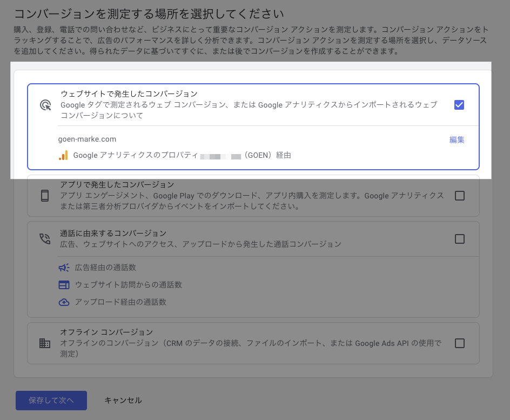Check the phone call conversions checkbox
The height and width of the screenshot is (420, 510).
(460, 238)
